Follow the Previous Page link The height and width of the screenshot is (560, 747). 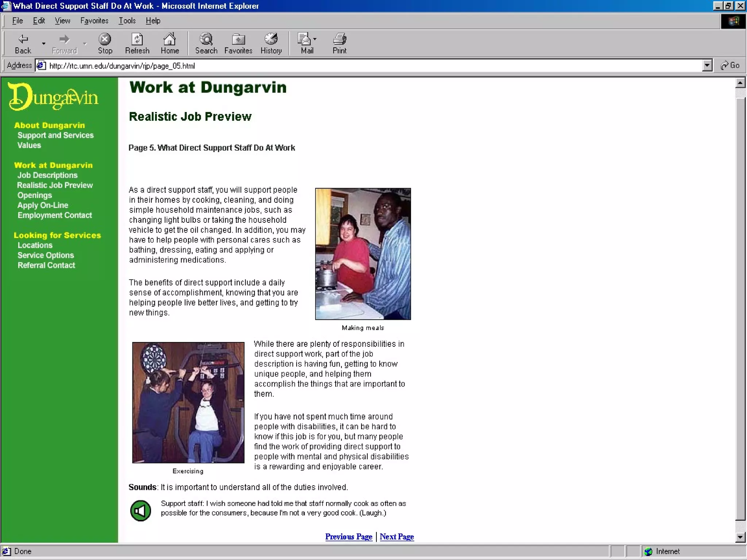(x=349, y=537)
